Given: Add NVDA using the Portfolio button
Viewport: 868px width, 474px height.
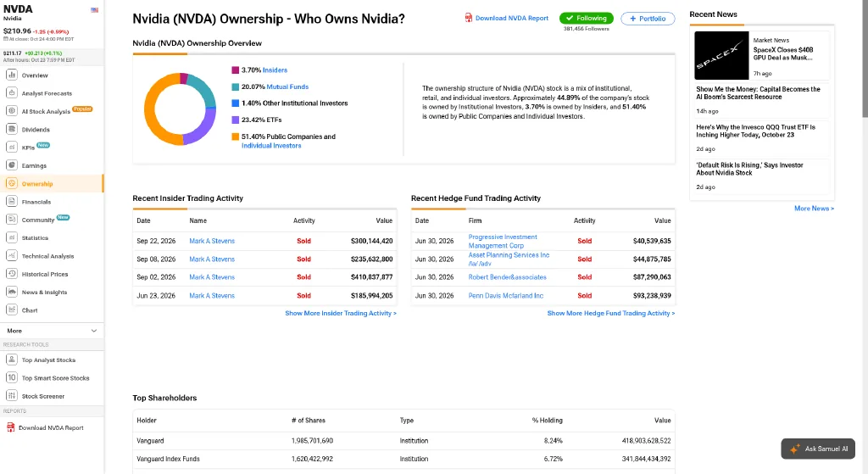Looking at the screenshot, I should (x=648, y=19).
